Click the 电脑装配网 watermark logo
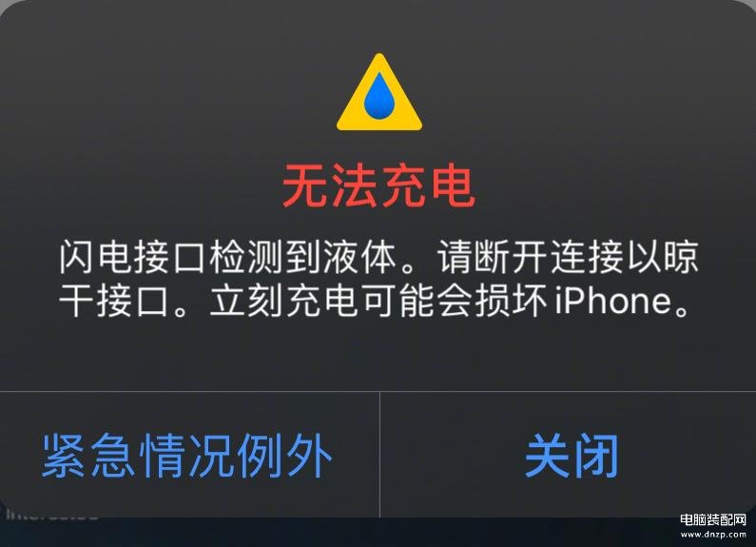Screen dimensions: 756x547 coord(713,520)
